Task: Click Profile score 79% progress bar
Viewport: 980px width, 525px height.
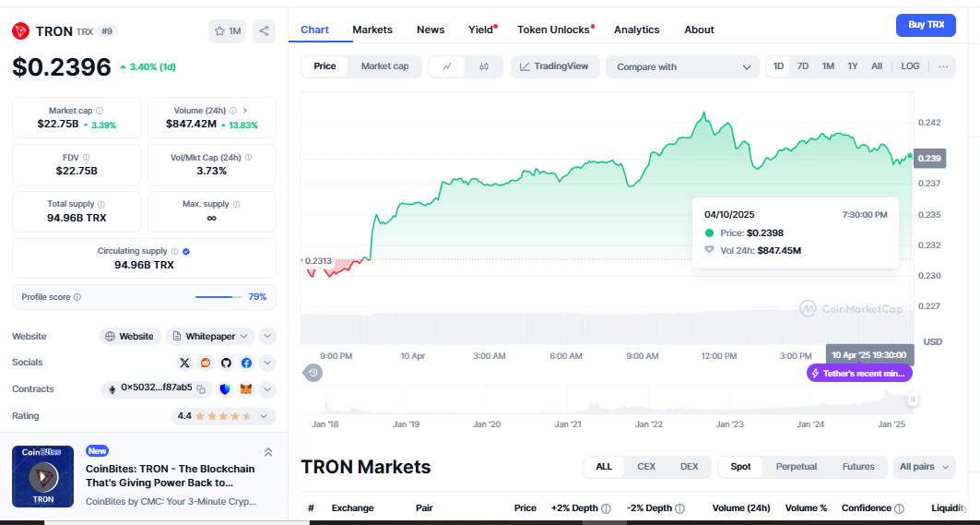Action: coord(218,297)
